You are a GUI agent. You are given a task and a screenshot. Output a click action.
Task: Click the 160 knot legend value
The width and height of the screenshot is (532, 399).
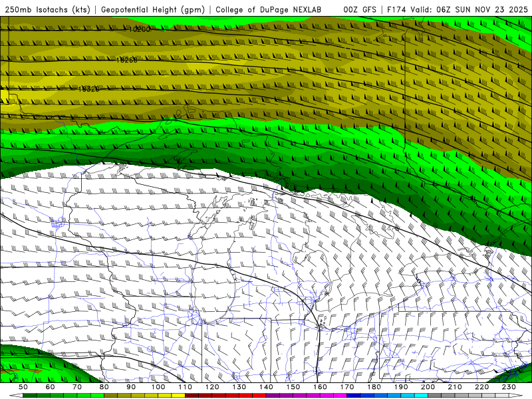click(320, 387)
